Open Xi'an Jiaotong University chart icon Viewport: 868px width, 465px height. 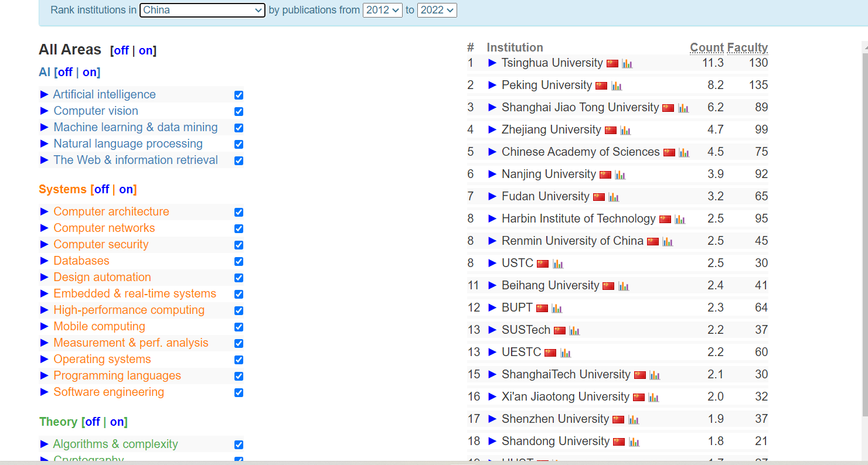coord(653,398)
